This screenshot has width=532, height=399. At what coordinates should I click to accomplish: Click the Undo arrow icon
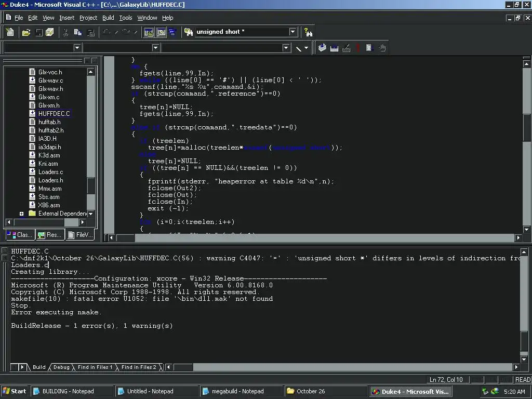coord(107,32)
